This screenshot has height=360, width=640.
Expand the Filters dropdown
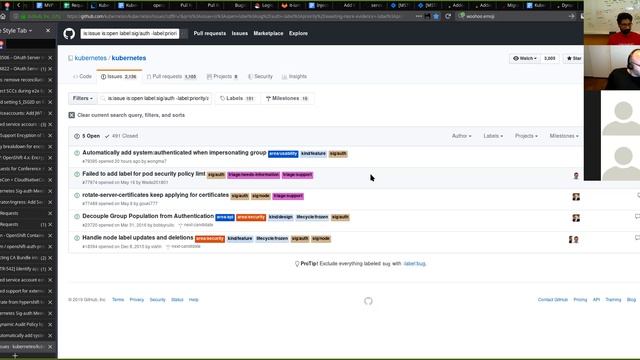(82, 98)
